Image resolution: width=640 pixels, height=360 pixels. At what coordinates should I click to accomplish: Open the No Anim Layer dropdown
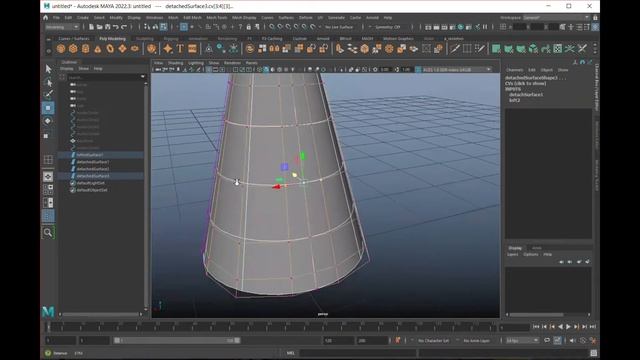click(476, 340)
